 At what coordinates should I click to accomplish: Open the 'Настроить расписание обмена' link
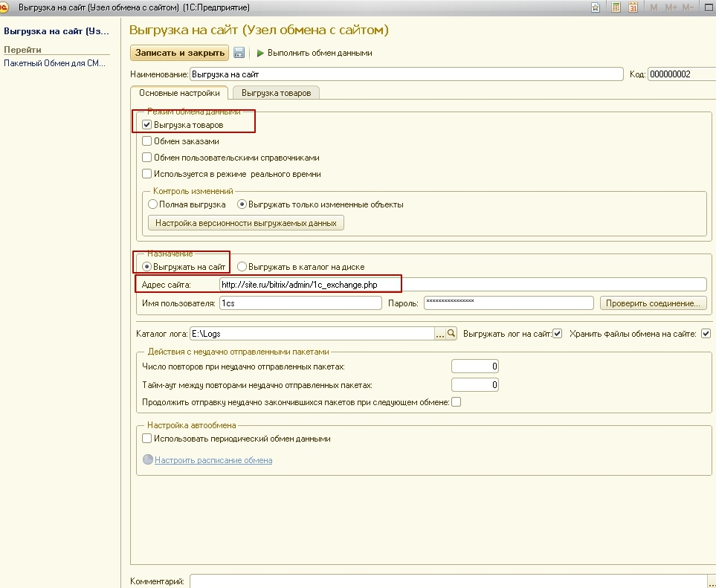pos(213,459)
